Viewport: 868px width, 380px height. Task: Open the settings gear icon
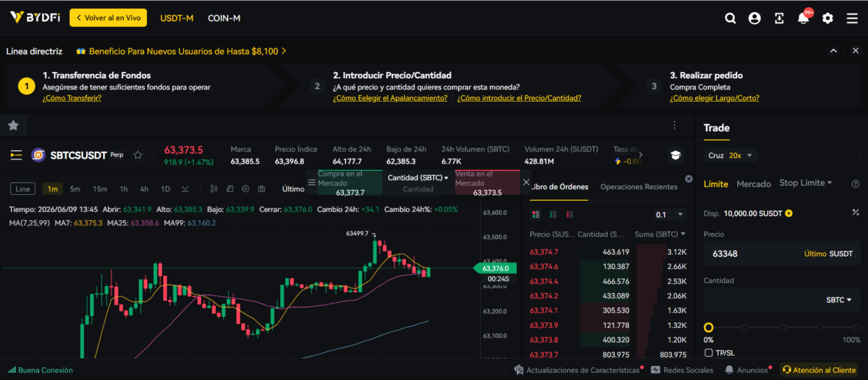pos(827,19)
